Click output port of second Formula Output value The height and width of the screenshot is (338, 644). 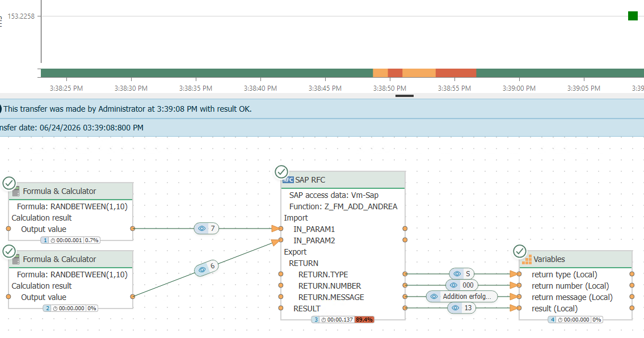(x=133, y=297)
